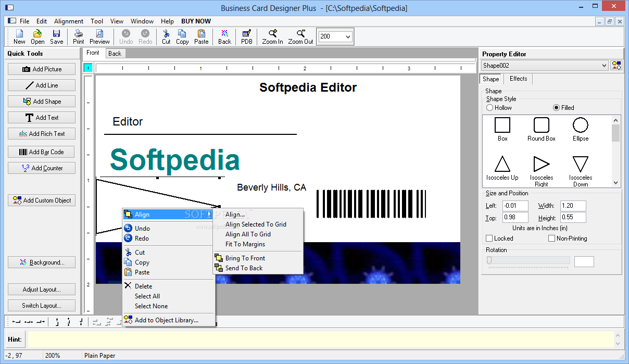The image size is (629, 364).
Task: Click the shape list scroll down arrow
Action: click(x=616, y=183)
